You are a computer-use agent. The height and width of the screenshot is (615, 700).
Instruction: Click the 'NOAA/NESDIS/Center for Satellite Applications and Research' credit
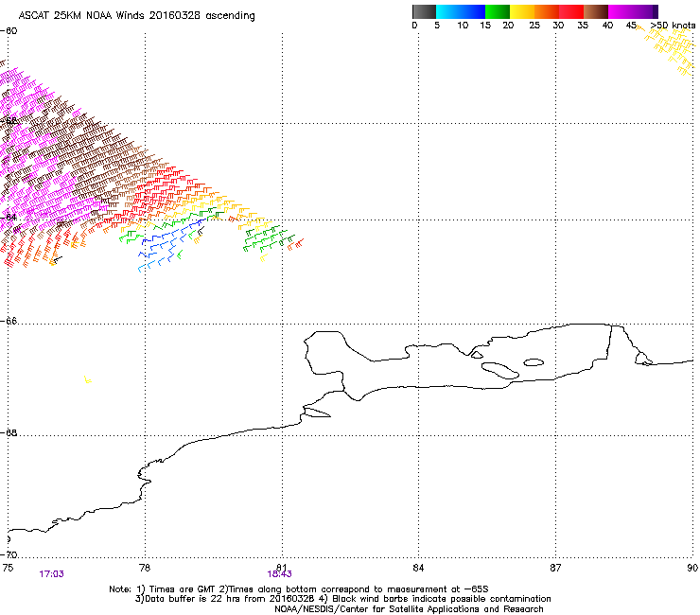[x=409, y=609]
